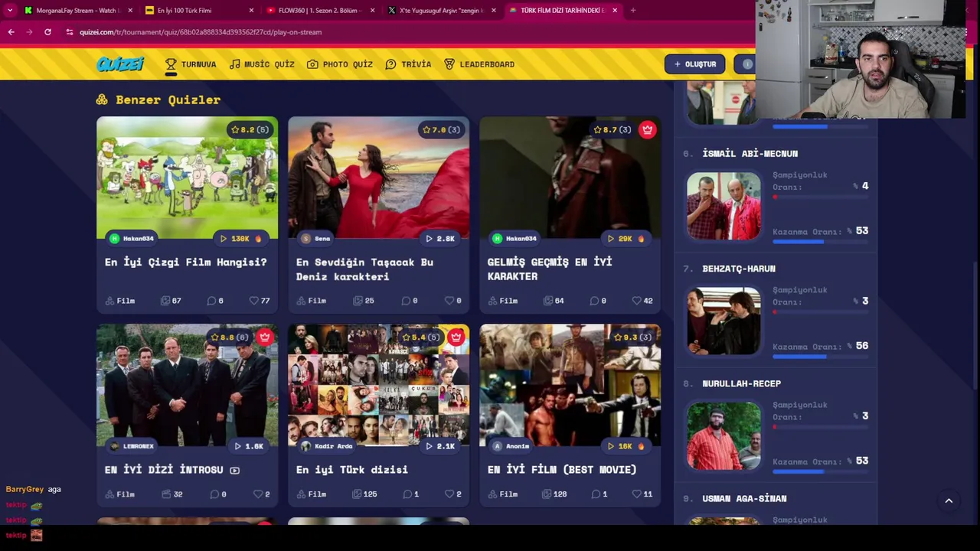Click Kazanma Oranı bar for Behzatç-Harun

[x=820, y=357]
